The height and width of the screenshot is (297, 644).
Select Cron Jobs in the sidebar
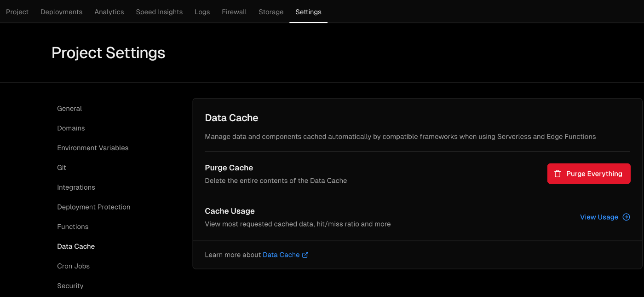[73, 266]
